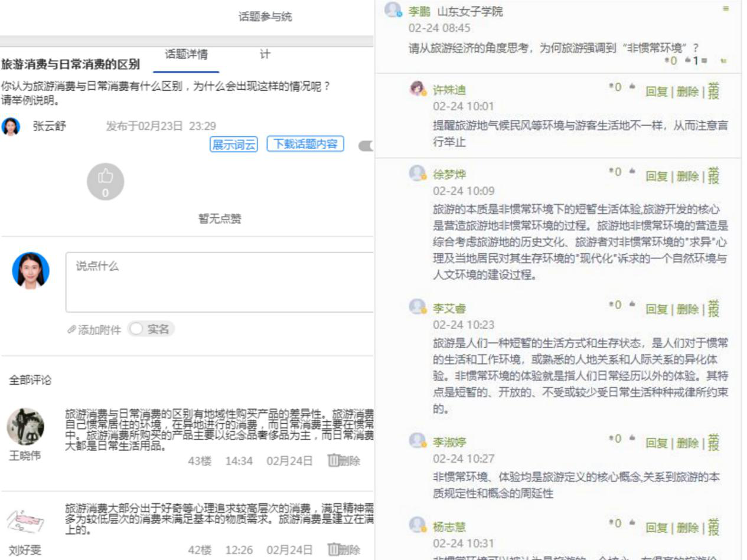This screenshot has width=747, height=560.
Task: Switch to the 话题详情 tab
Action: (186, 55)
